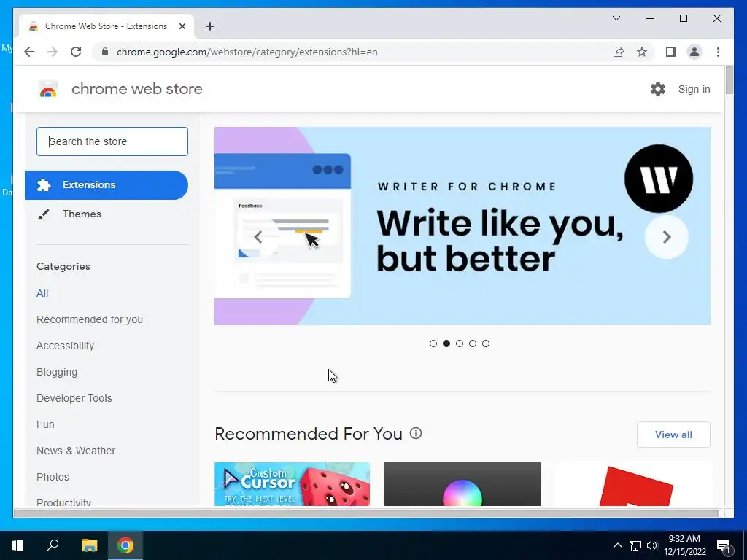Reload the page with the refresh icon
This screenshot has width=747, height=560.
point(76,52)
